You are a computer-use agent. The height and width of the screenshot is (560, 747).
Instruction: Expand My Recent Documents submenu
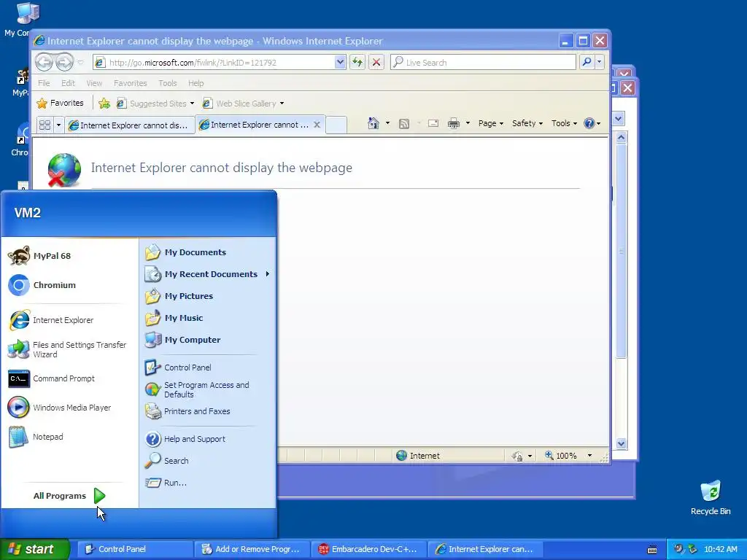pos(208,274)
